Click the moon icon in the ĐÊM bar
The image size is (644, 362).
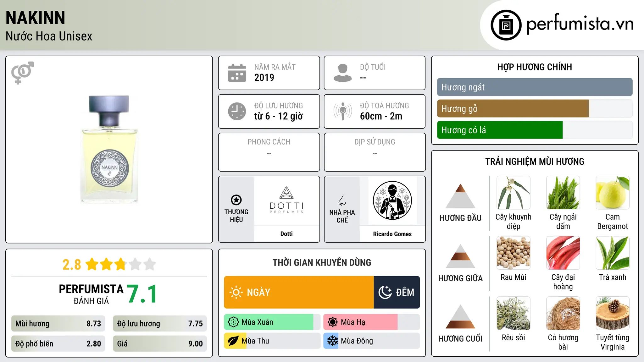click(x=385, y=292)
